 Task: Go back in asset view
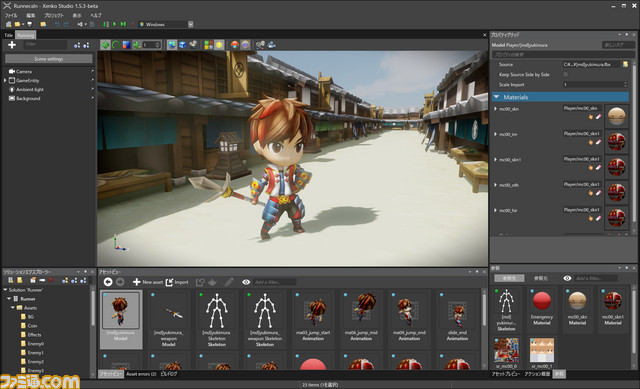point(108,282)
